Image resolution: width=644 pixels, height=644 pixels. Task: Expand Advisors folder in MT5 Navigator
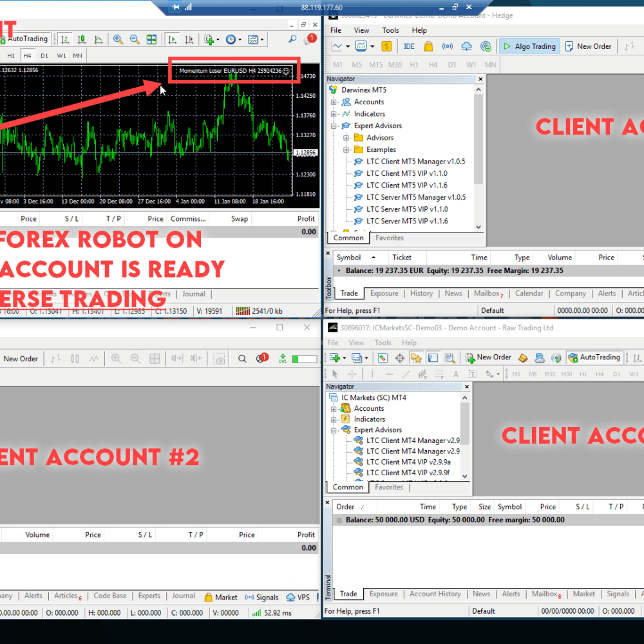[346, 138]
